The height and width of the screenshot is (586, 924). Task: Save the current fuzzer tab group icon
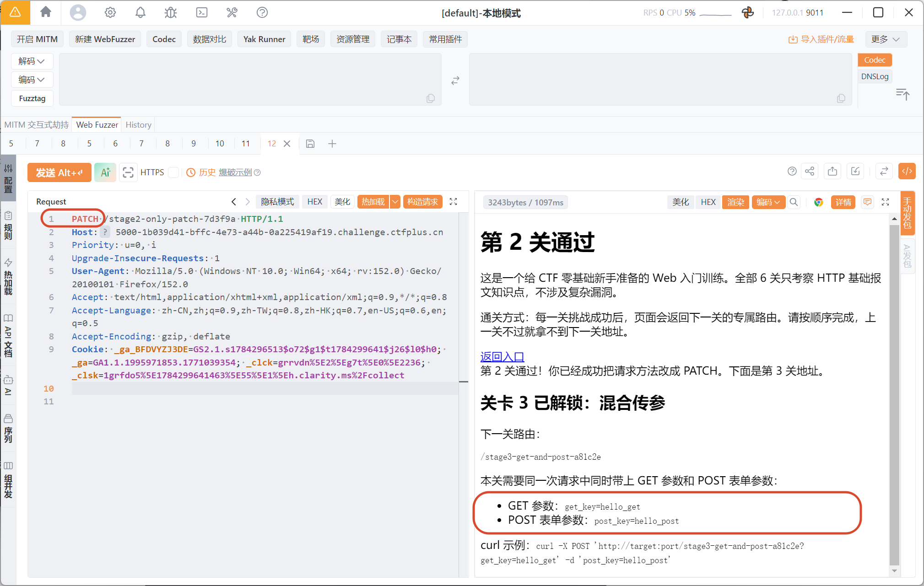310,144
